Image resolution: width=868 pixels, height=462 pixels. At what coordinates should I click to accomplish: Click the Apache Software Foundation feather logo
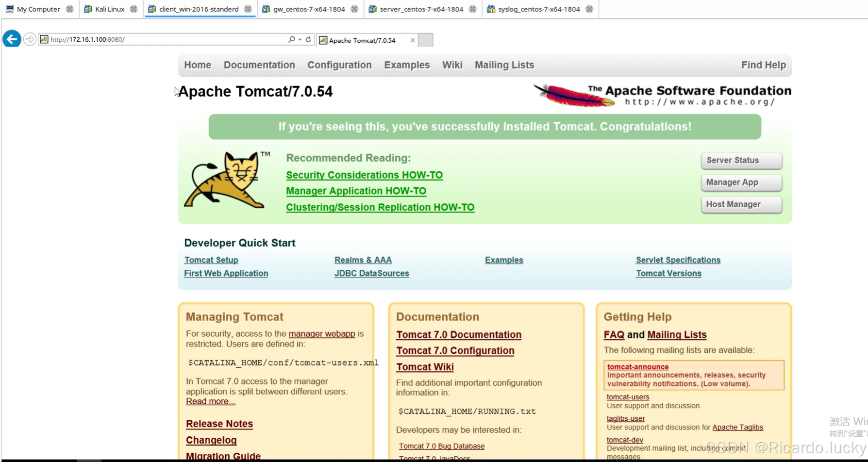[662, 95]
